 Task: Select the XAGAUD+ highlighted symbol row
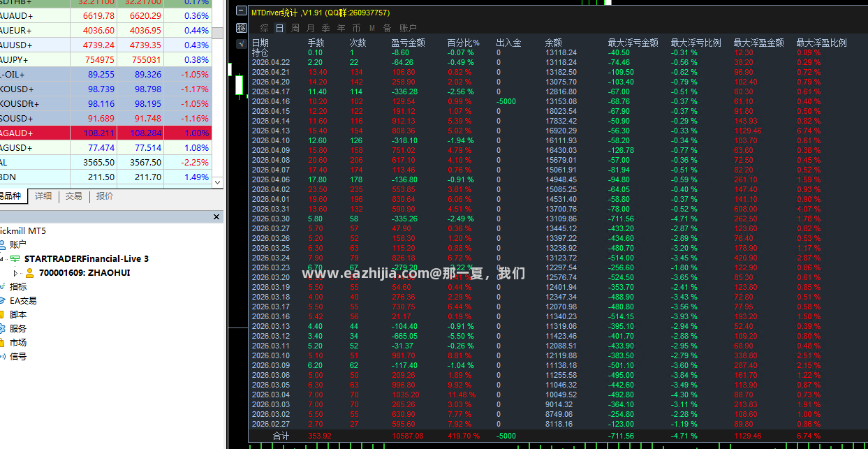(105, 133)
